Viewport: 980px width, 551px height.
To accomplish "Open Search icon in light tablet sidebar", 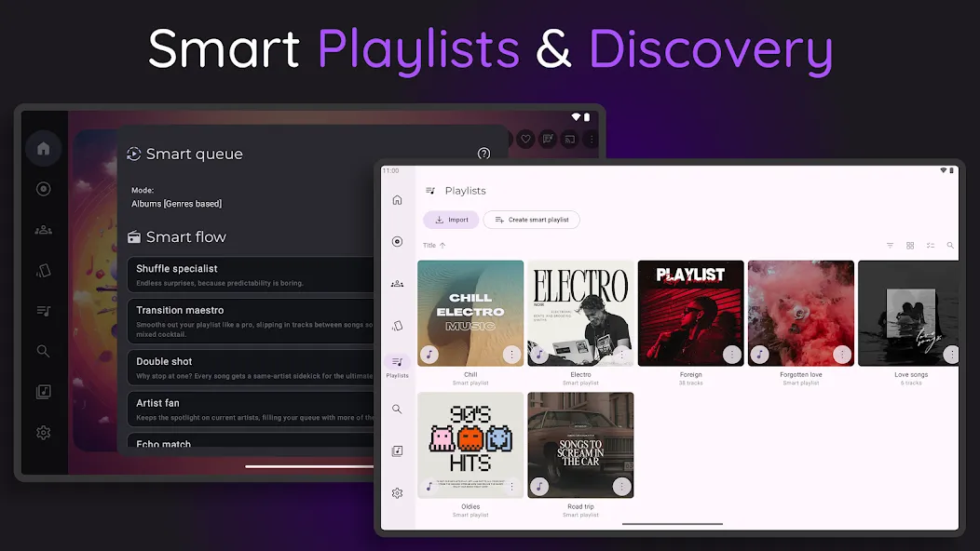I will click(397, 410).
